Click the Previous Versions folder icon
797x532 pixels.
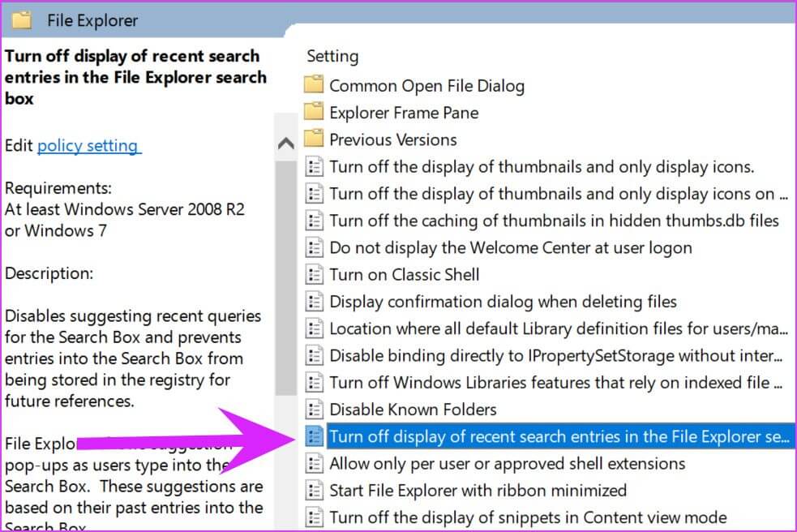pos(314,139)
